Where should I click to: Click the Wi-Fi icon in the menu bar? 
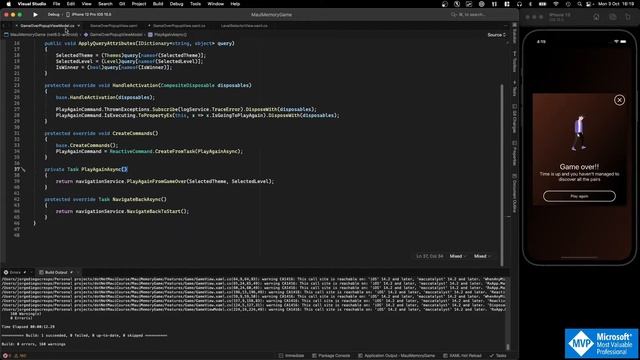click(x=556, y=4)
